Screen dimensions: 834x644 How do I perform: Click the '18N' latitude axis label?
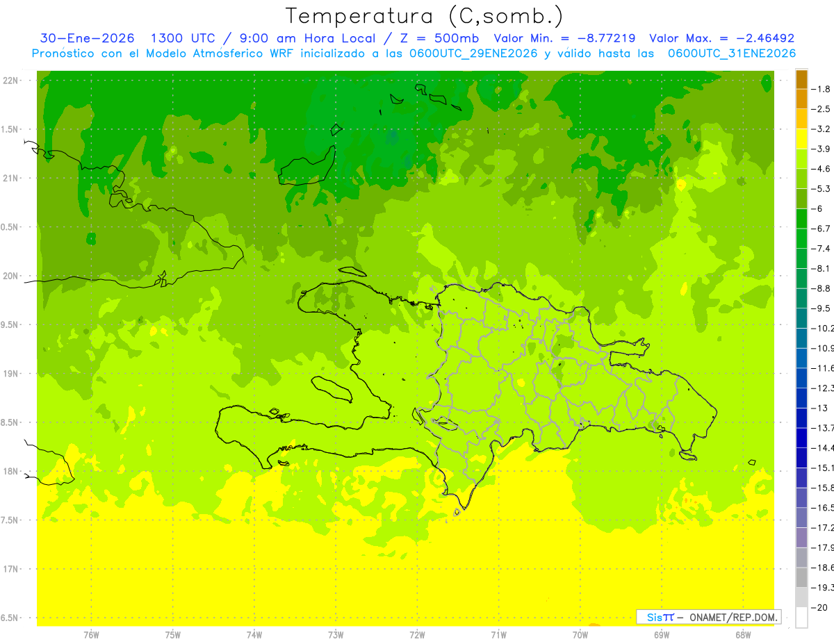[x=10, y=471]
